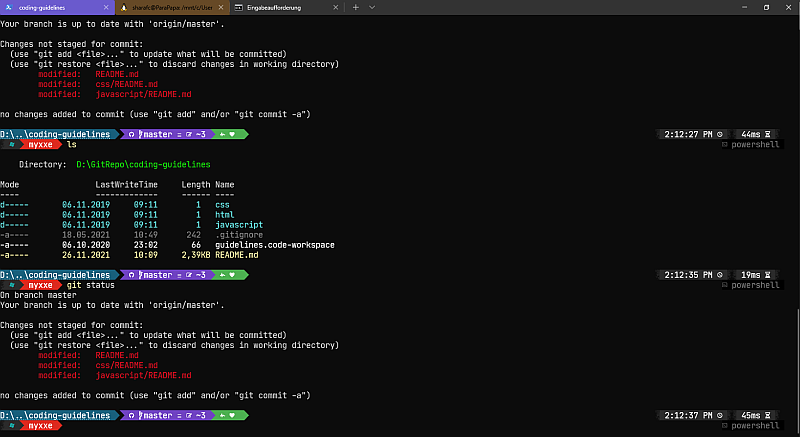Click the Mode column header
Image resolution: width=800 pixels, height=437 pixels.
coord(10,185)
